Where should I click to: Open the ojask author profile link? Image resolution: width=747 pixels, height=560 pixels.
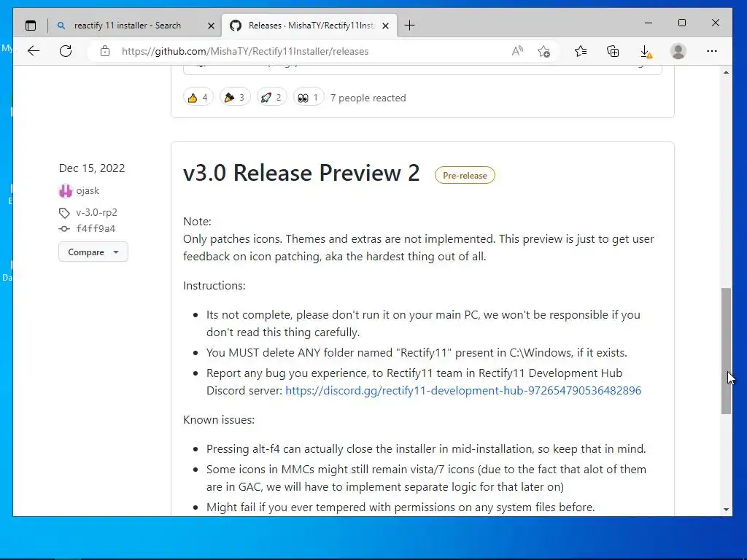[88, 190]
